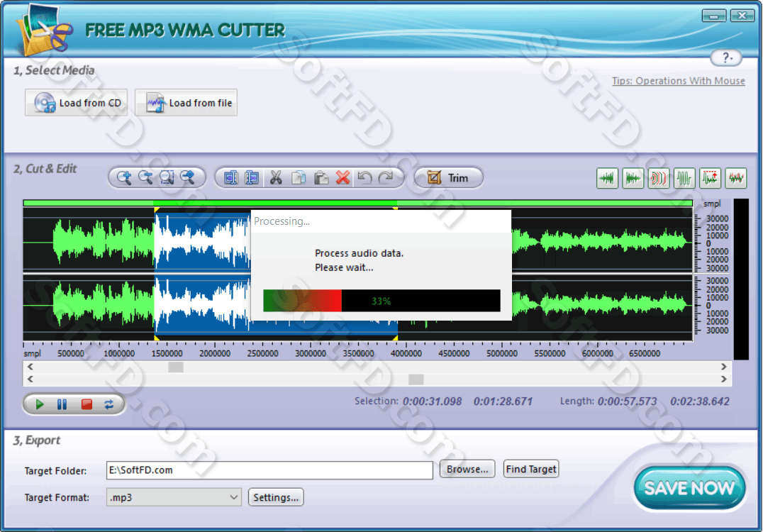Click the green overview bar above the waveform
Image resolution: width=763 pixels, height=532 pixels.
click(357, 203)
